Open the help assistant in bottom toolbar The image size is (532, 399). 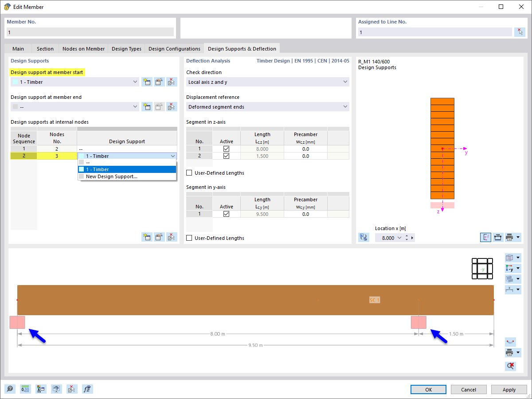10,389
